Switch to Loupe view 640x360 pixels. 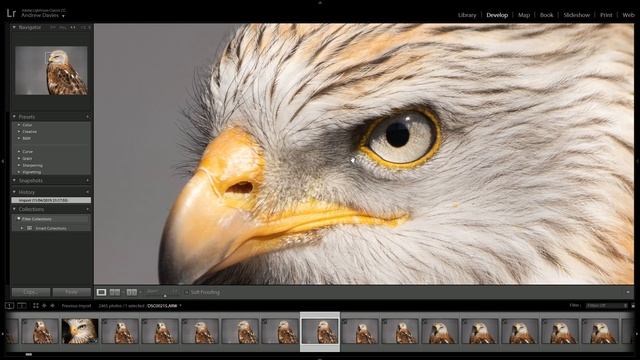tap(101, 292)
